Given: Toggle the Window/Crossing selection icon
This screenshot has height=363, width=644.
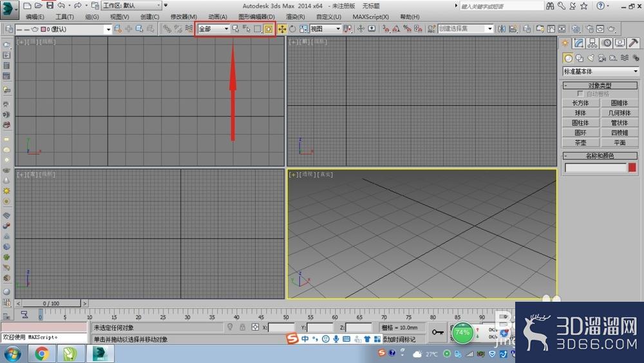Looking at the screenshot, I should coord(268,29).
